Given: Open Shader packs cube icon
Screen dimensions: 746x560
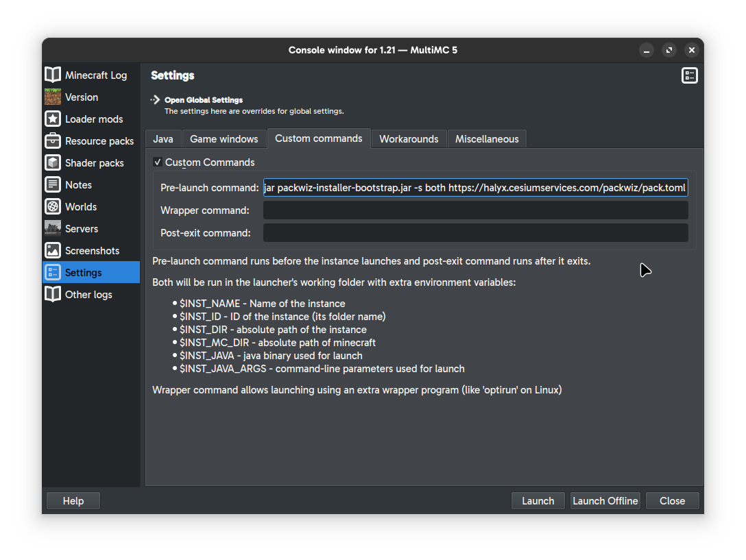Looking at the screenshot, I should click(x=53, y=162).
